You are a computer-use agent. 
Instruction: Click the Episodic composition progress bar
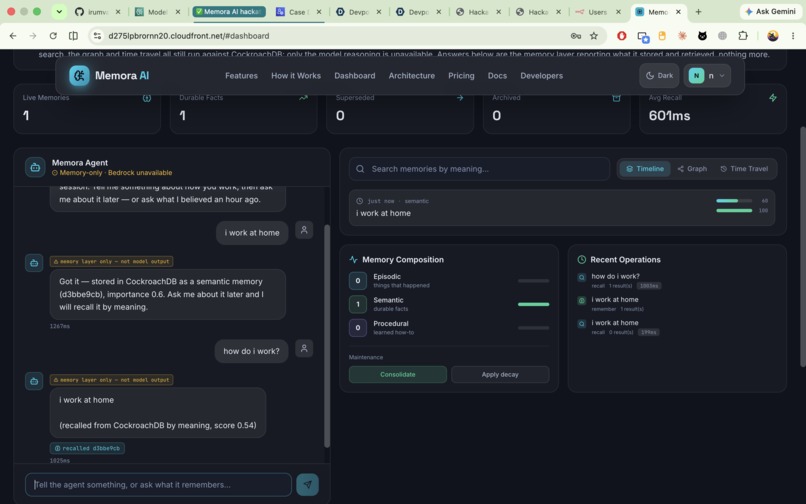click(x=533, y=281)
